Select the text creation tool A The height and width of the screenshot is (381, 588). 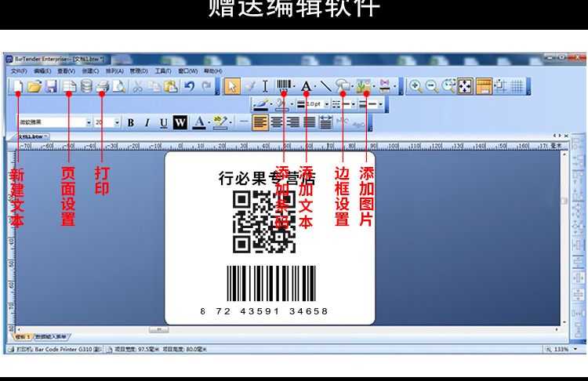(307, 86)
